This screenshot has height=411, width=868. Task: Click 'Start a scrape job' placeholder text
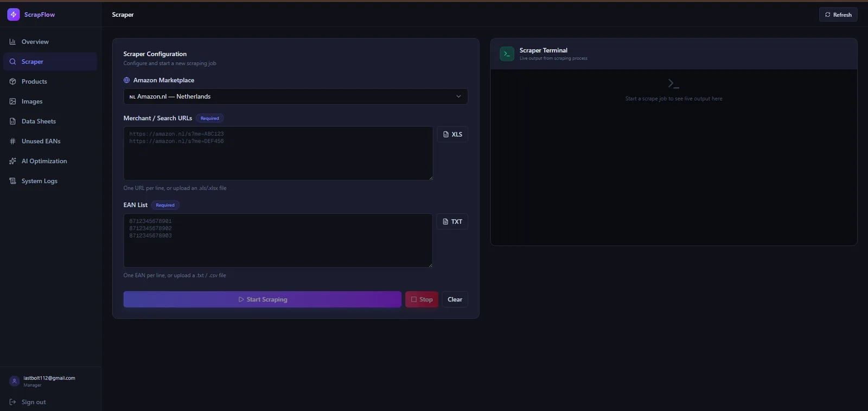tap(674, 99)
